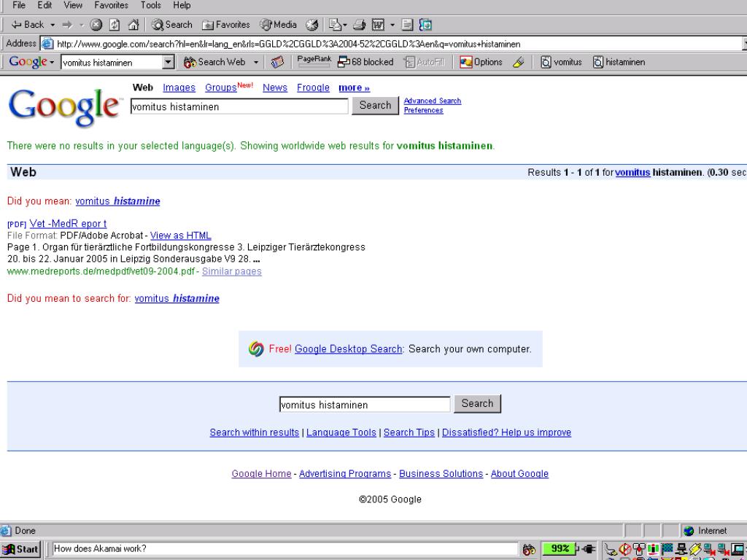747x560 pixels.
Task: Switch to the Images search tab
Action: click(x=179, y=87)
